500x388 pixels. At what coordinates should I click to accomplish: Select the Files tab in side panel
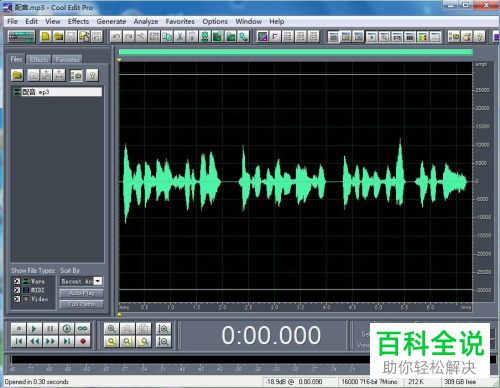(x=16, y=59)
